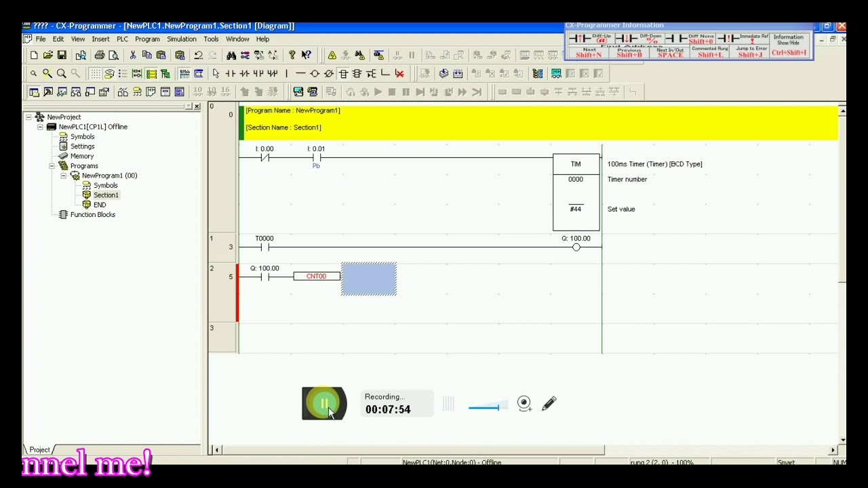
Task: Click the horizontal scrollbar right arrow
Action: (x=833, y=450)
